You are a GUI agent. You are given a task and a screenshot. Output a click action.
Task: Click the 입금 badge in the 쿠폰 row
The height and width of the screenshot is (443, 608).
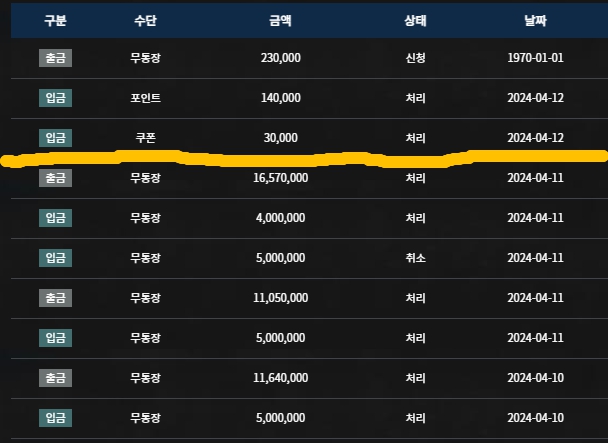(x=55, y=138)
